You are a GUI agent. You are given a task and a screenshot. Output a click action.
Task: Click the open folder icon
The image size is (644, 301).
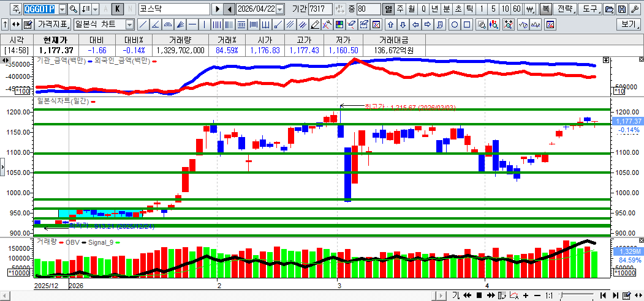[x=608, y=9]
